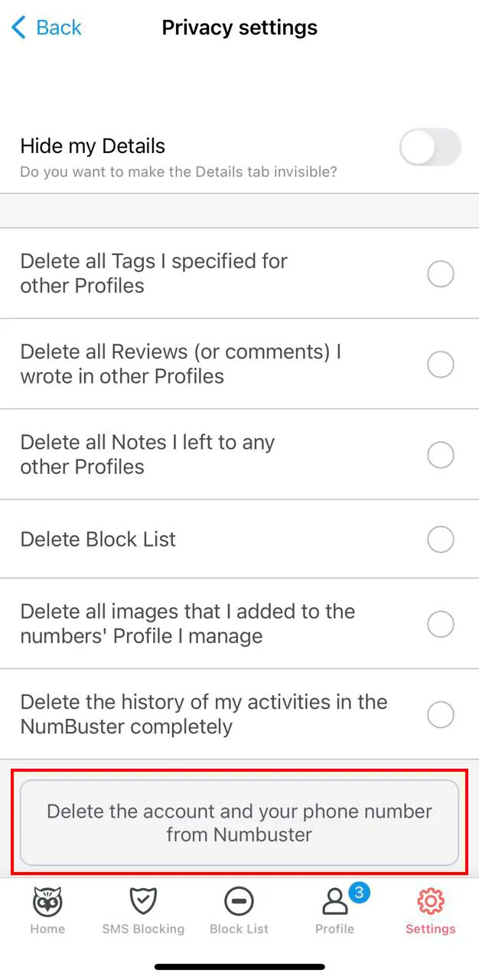Screen dimensions: 479x980
Task: Tap the back chevron arrow
Action: (19, 28)
